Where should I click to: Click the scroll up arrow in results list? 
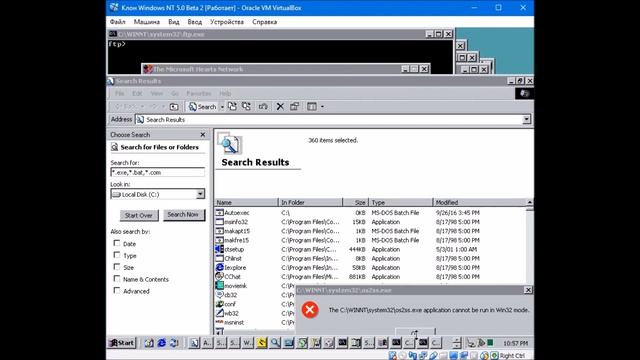[x=529, y=202]
